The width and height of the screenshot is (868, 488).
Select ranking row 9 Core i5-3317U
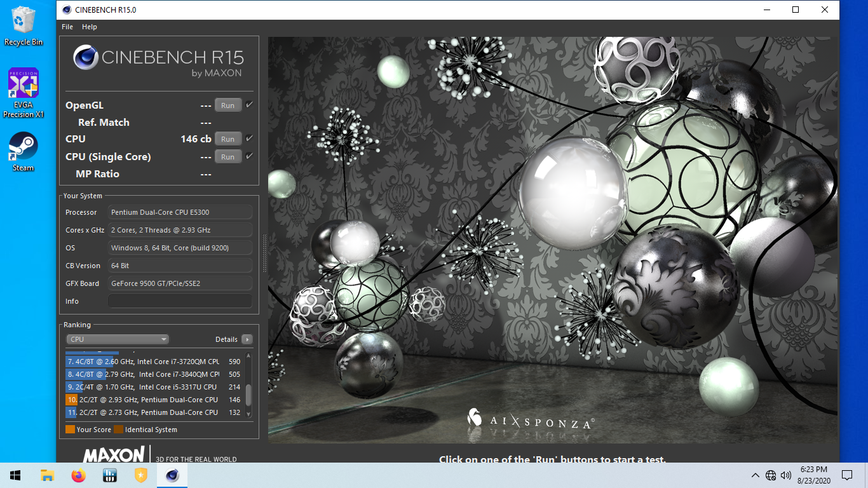click(x=154, y=387)
